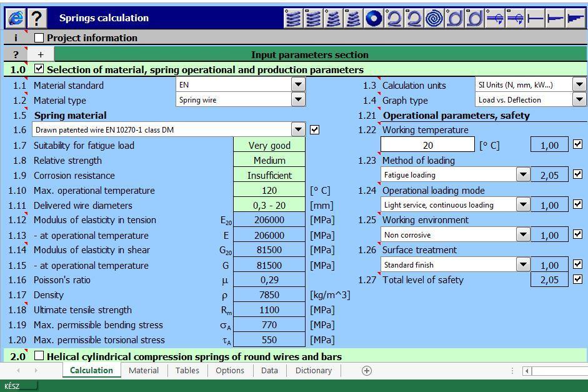
Task: Open the Internet Explorer web link icon
Action: (x=16, y=18)
